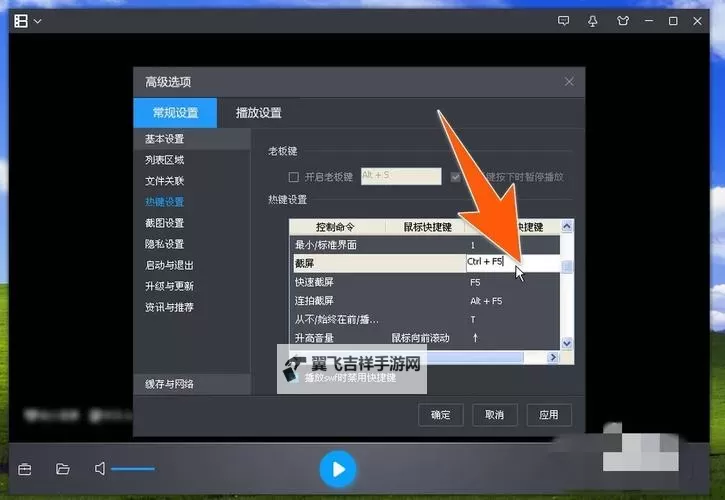Click the Alt + F5 hotkey cell

tap(486, 301)
